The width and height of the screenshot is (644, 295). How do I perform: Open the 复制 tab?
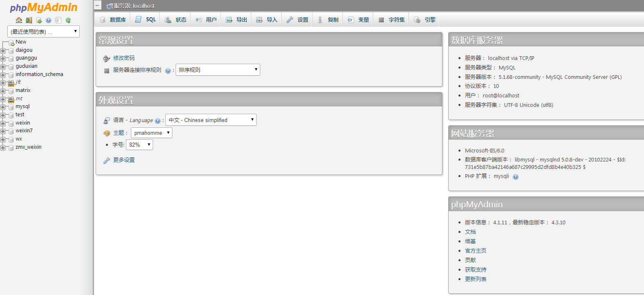click(328, 20)
